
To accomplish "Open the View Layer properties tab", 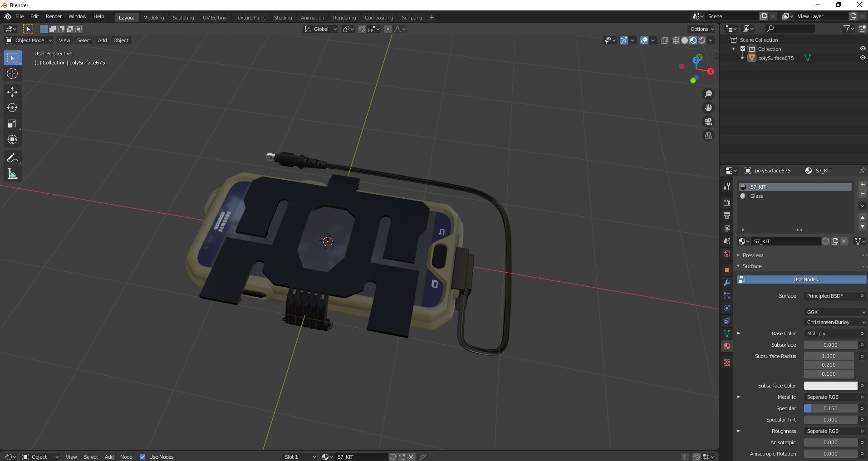I will pyautogui.click(x=727, y=228).
